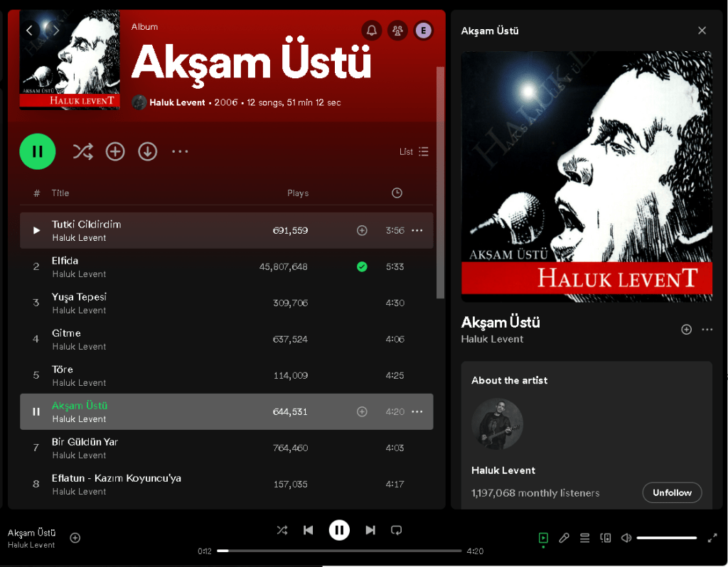Skip to the previous track
Screen dimensions: 728x567
[x=309, y=530]
